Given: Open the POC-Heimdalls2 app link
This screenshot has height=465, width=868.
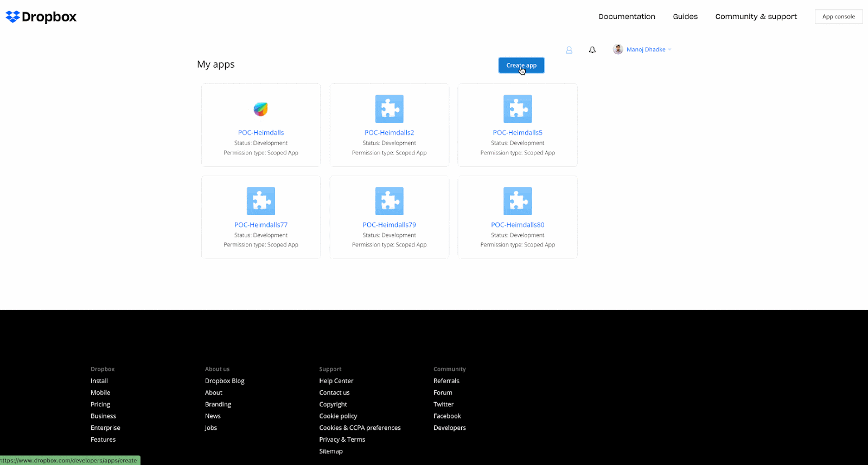Looking at the screenshot, I should 390,133.
